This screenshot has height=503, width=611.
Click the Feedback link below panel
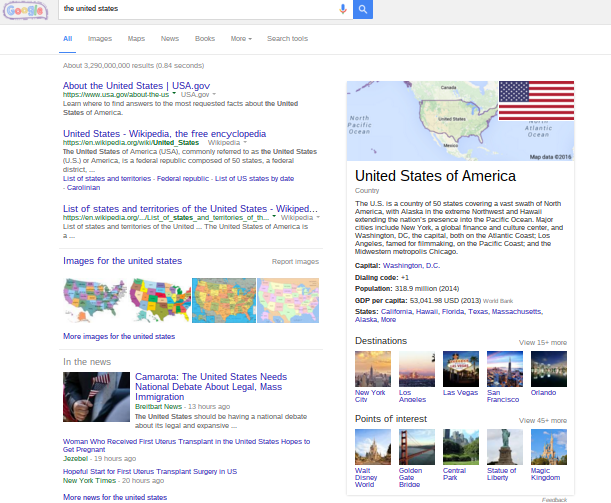coord(554,500)
